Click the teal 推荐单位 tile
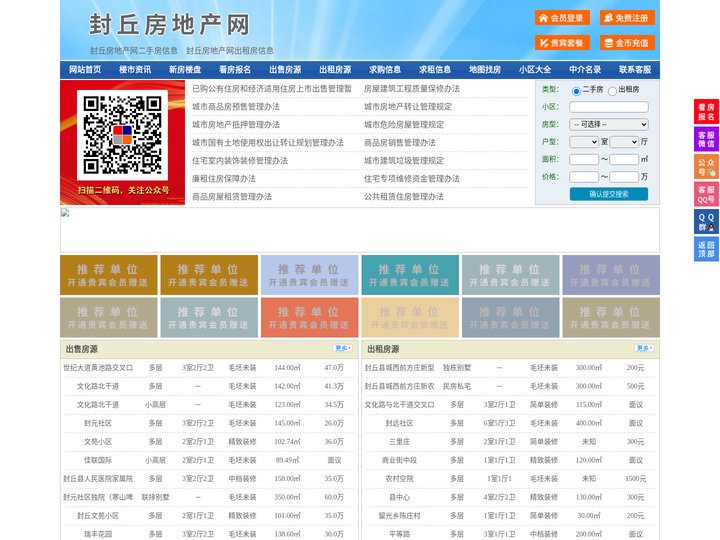The image size is (720, 540). (x=410, y=275)
